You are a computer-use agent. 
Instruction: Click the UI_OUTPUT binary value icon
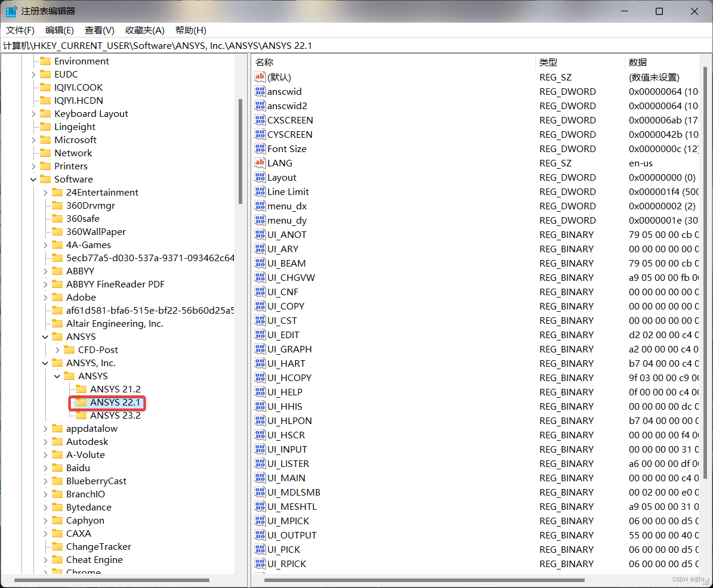(260, 536)
